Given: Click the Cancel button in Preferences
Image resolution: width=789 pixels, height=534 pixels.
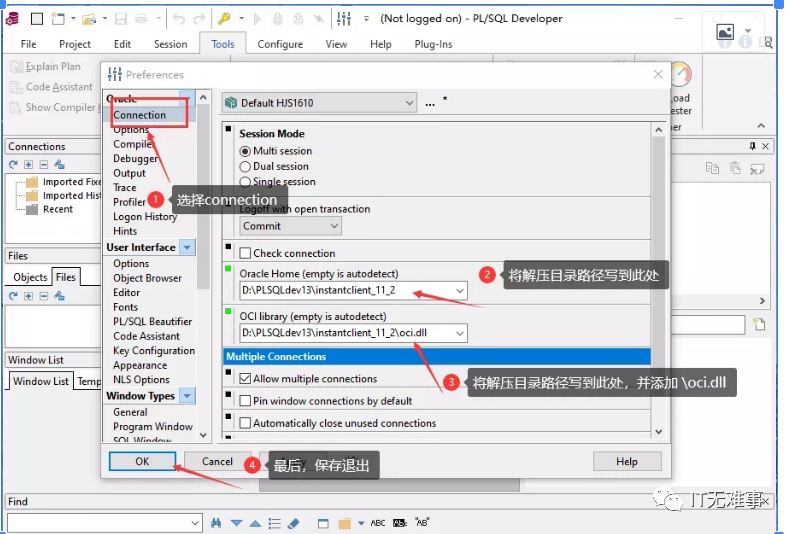Looking at the screenshot, I should [x=217, y=462].
